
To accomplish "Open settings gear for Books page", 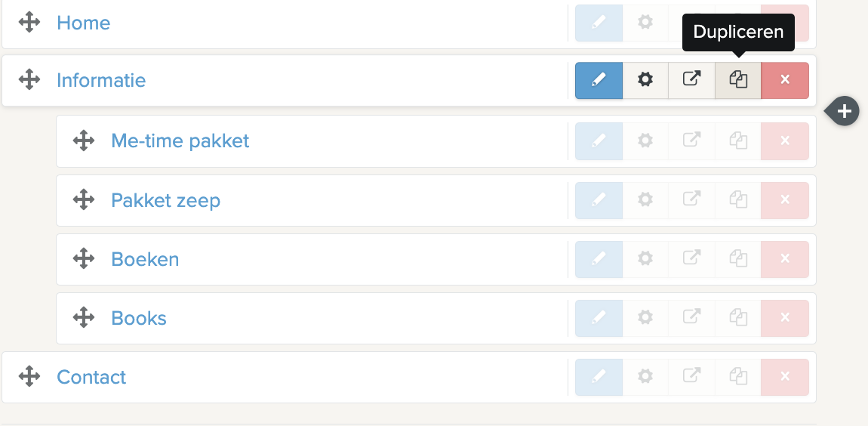I will point(645,318).
